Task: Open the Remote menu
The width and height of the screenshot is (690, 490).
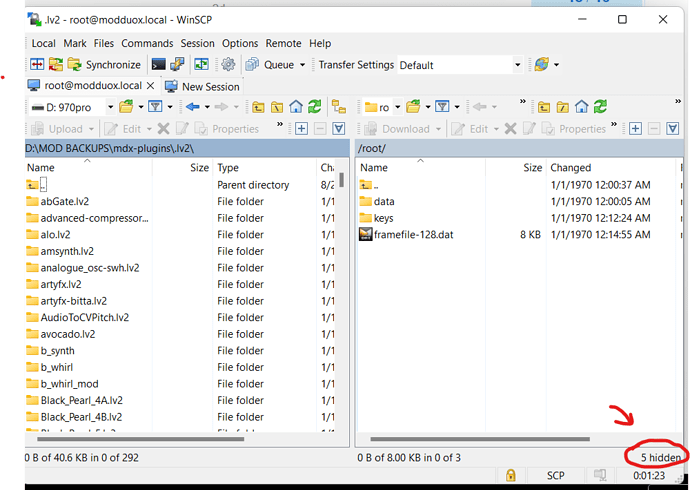Action: click(283, 43)
